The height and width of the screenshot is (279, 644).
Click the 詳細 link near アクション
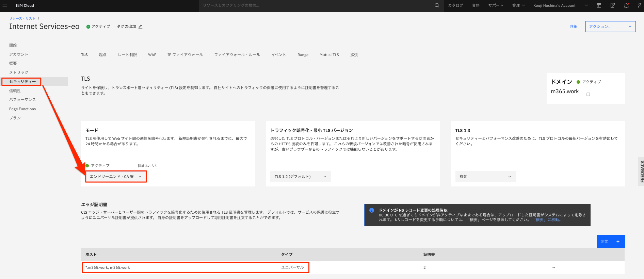click(574, 27)
